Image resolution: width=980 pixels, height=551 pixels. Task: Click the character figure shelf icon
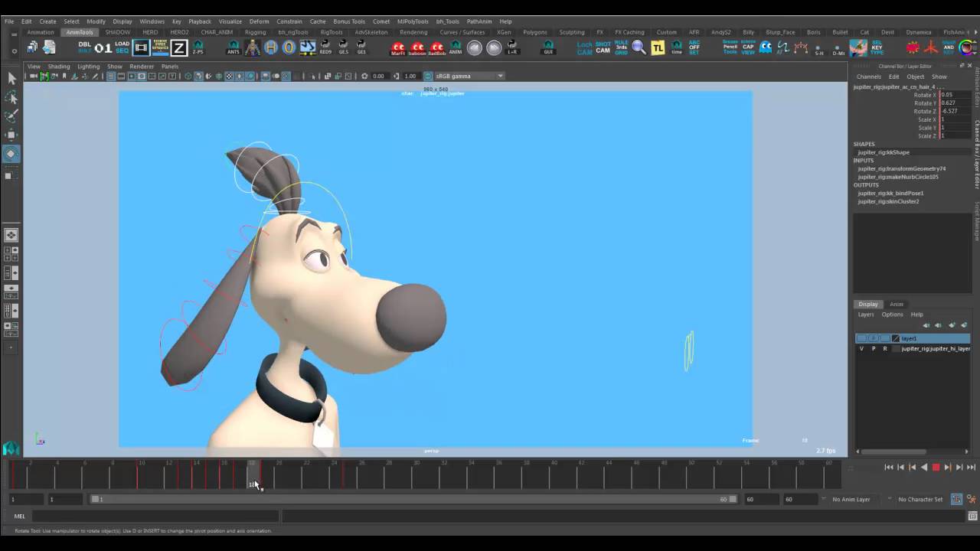252,47
